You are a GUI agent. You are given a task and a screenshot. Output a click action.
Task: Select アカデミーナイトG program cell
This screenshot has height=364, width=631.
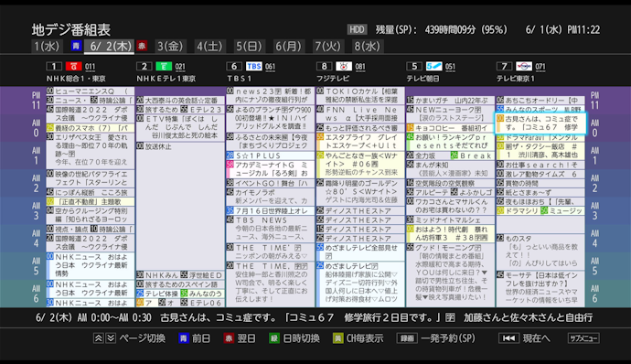[x=270, y=169]
